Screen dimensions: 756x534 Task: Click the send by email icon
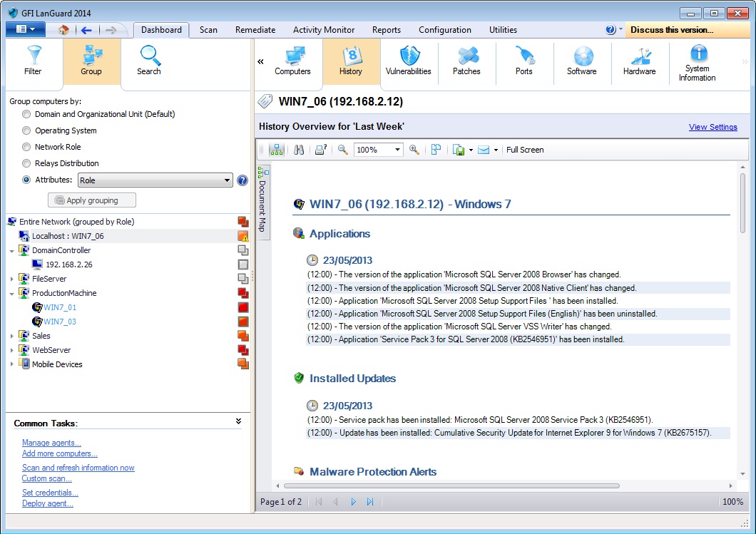coord(484,150)
